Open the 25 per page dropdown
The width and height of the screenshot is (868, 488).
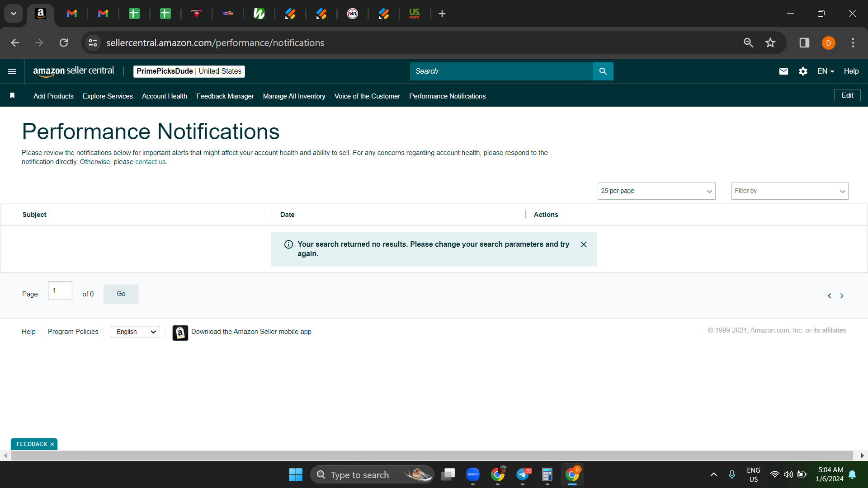click(x=656, y=191)
